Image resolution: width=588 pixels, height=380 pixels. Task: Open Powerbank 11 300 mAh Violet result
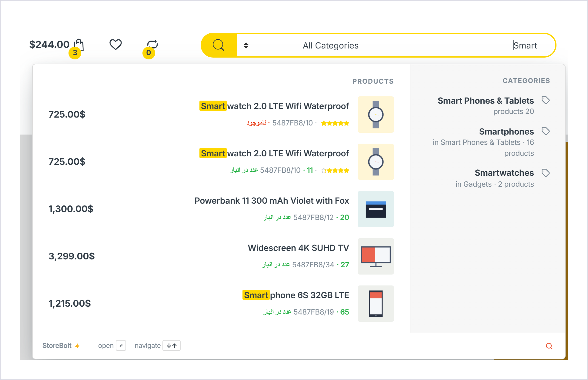click(x=221, y=209)
